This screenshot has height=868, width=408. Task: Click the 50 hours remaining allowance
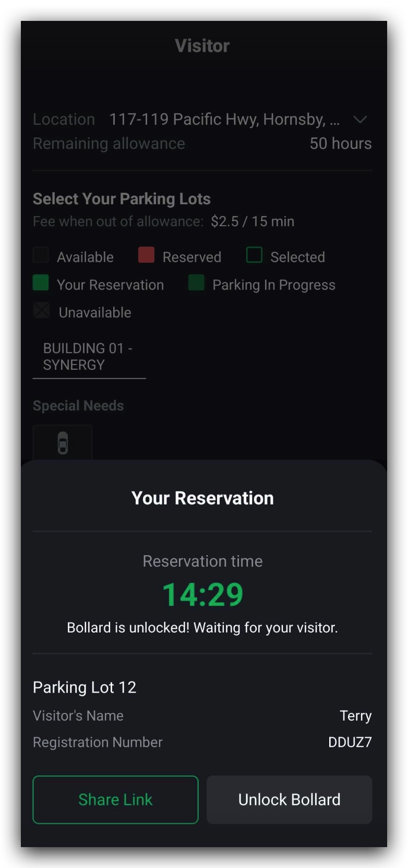click(340, 144)
